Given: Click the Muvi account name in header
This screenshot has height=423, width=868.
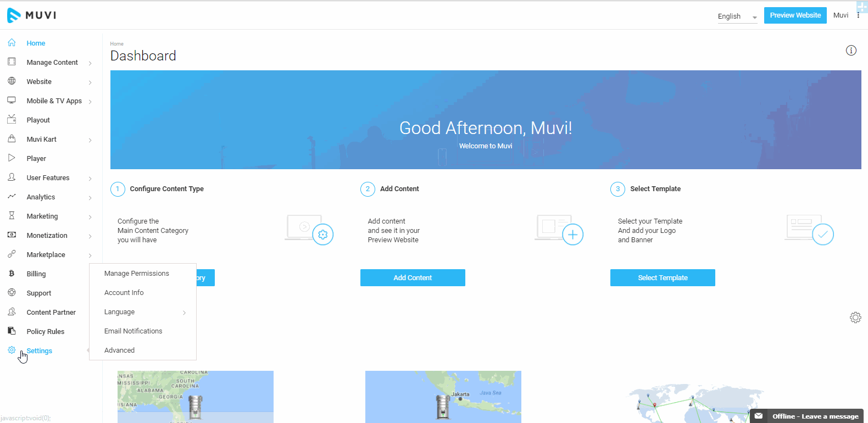Looking at the screenshot, I should tap(841, 15).
